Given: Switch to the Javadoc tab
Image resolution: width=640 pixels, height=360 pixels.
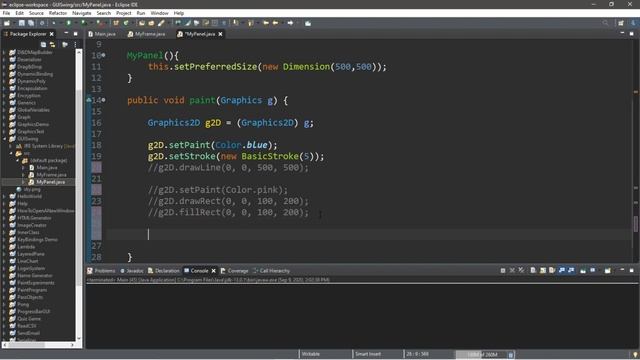Looking at the screenshot, I should (x=131, y=271).
